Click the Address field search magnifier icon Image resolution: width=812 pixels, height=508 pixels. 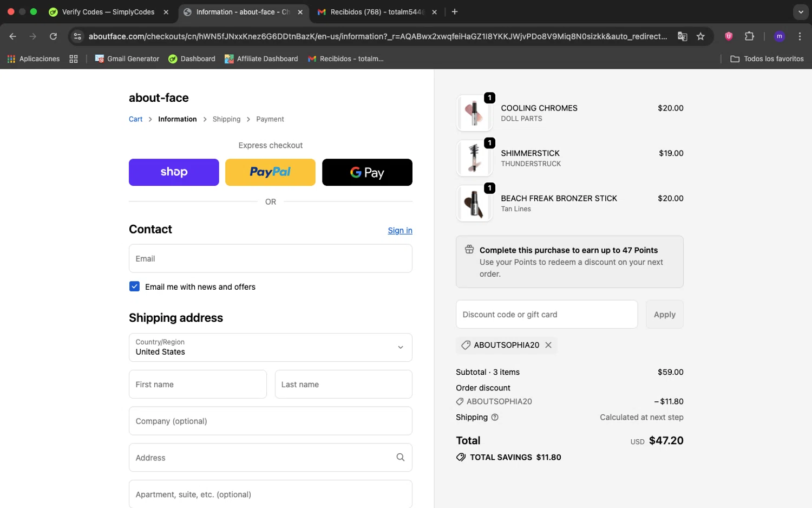pyautogui.click(x=401, y=457)
